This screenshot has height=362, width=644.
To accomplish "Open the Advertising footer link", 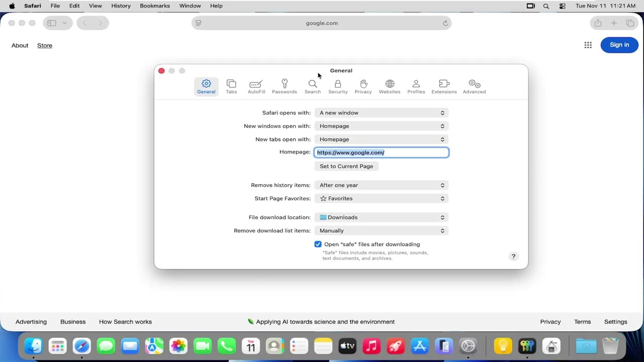I will (31, 322).
